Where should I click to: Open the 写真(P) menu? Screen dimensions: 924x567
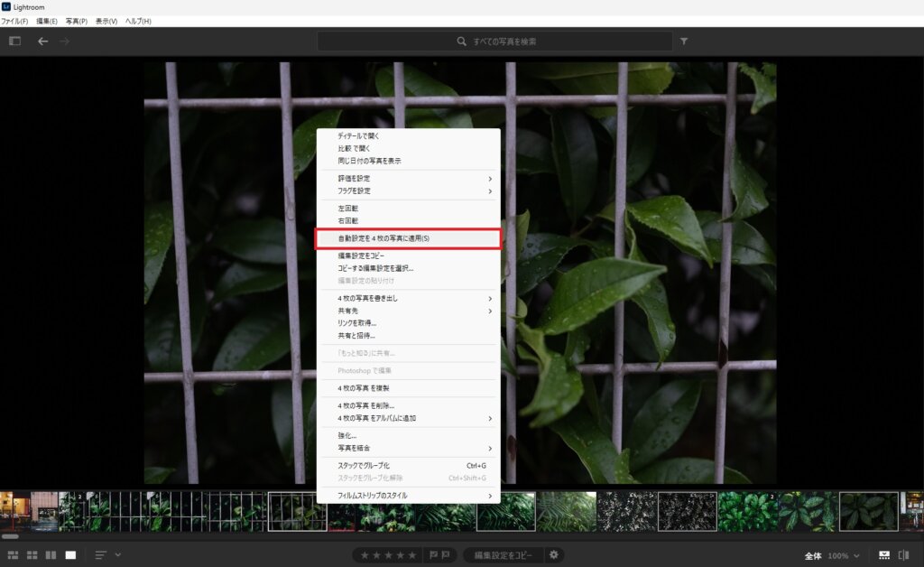click(76, 22)
